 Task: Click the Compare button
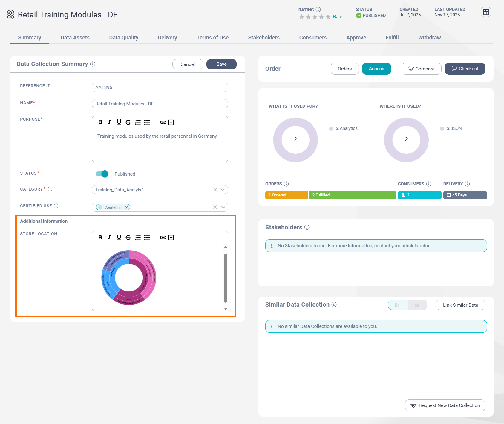coord(421,69)
